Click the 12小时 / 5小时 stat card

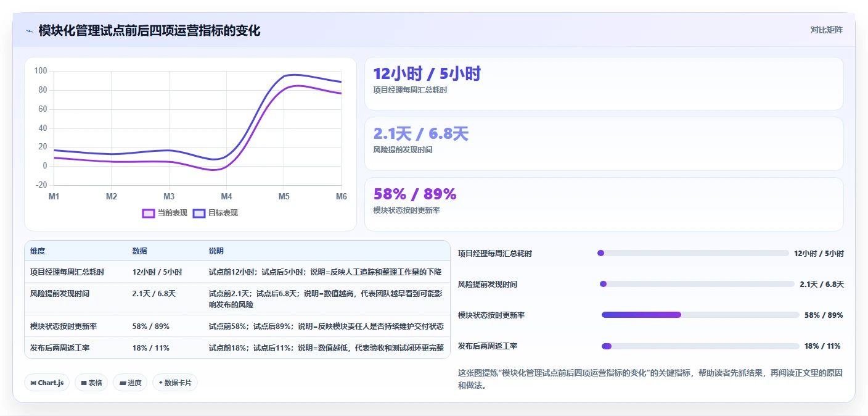point(604,84)
